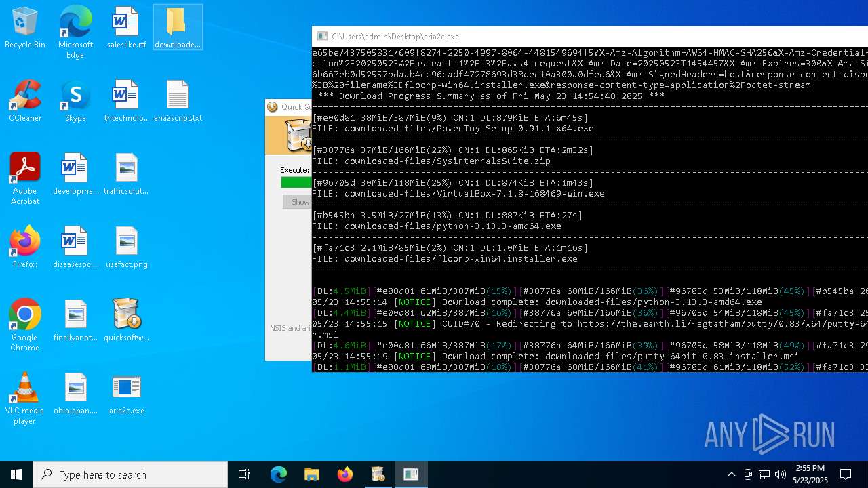Select aria2script.txt file icon

coord(178,102)
